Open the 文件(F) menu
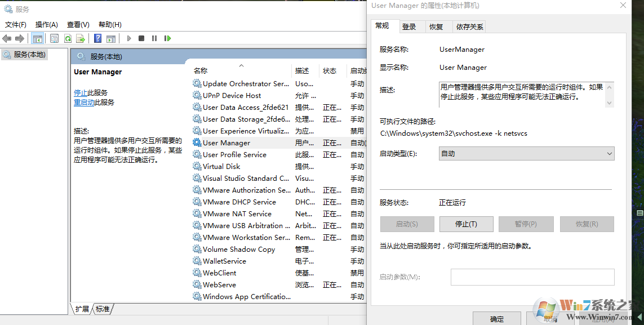644x325 pixels. coord(16,25)
